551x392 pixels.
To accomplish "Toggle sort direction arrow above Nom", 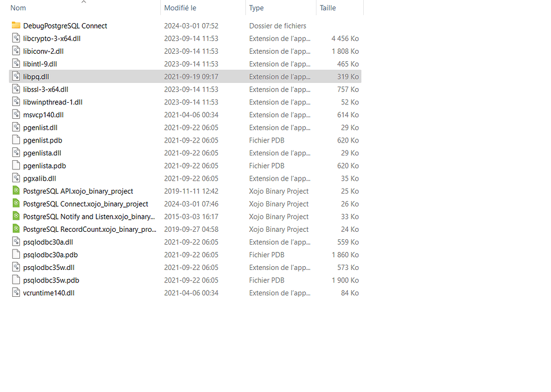I will [x=83, y=2].
